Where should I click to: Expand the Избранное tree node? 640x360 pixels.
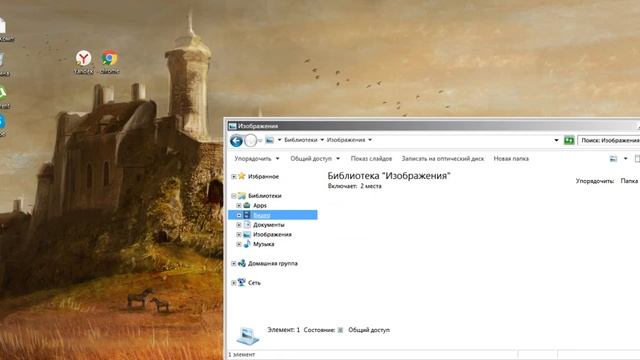click(233, 176)
